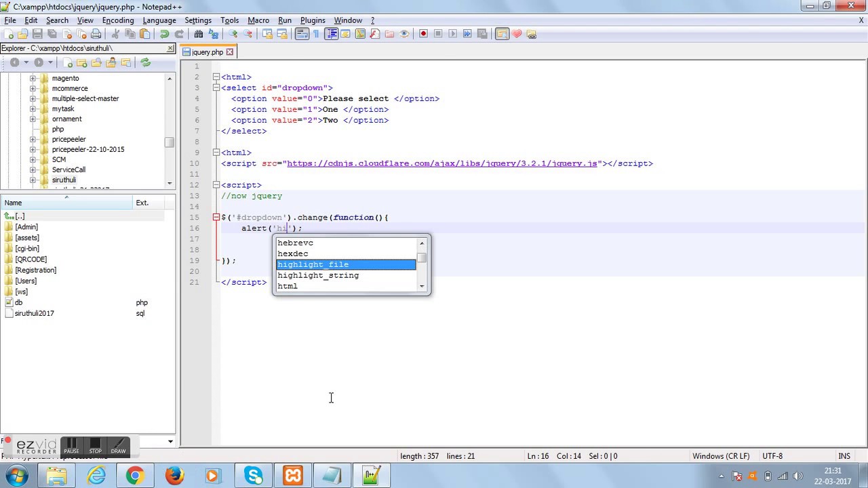Go forward in the Explorer panel
868x488 pixels.
(x=39, y=62)
